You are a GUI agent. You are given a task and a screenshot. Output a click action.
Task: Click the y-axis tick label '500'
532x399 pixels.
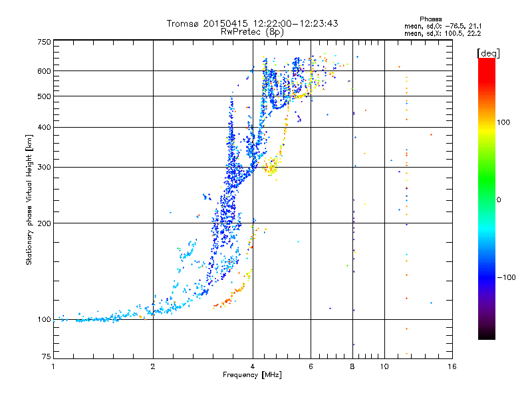click(x=44, y=96)
